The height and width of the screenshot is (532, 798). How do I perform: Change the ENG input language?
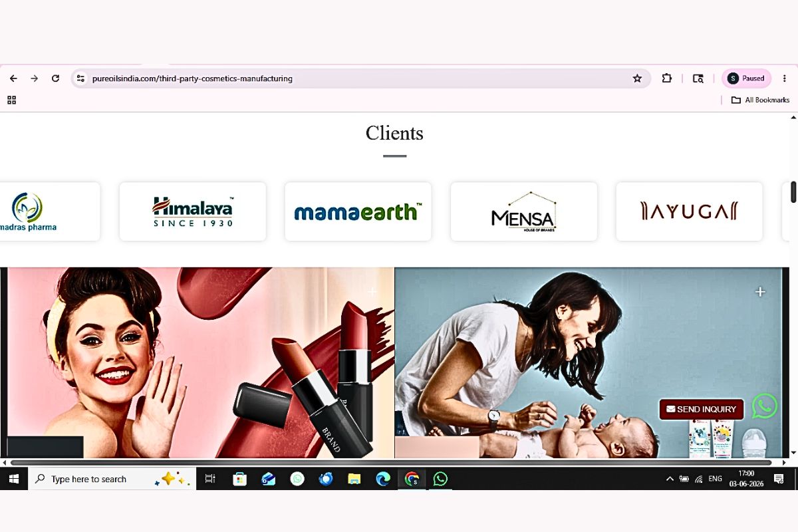tap(716, 479)
